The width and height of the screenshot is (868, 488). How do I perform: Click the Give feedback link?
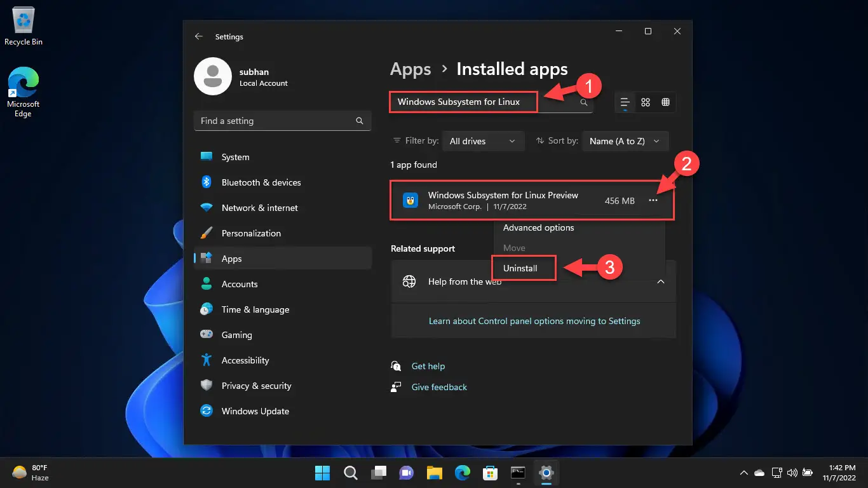click(439, 387)
